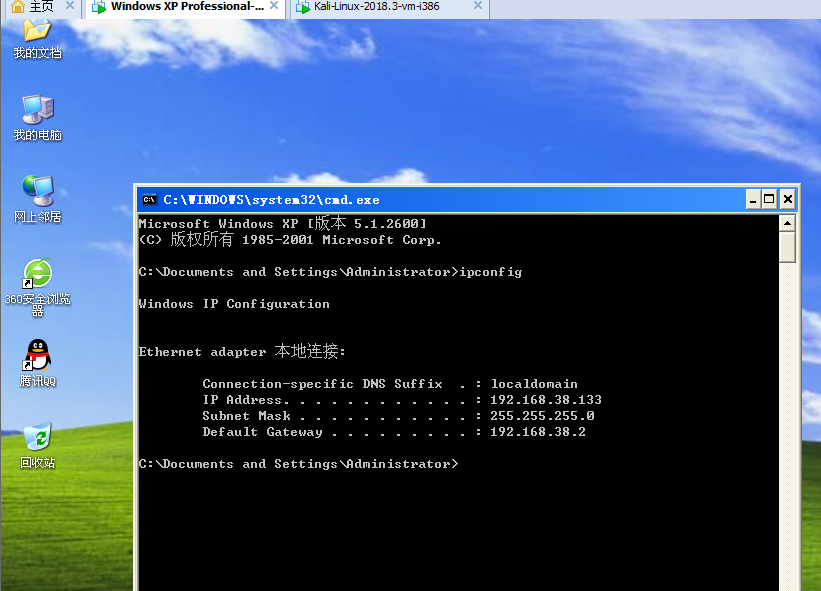Viewport: 821px width, 591px height.
Task: Click the cmd.exe window title bar text
Action: pos(271,200)
